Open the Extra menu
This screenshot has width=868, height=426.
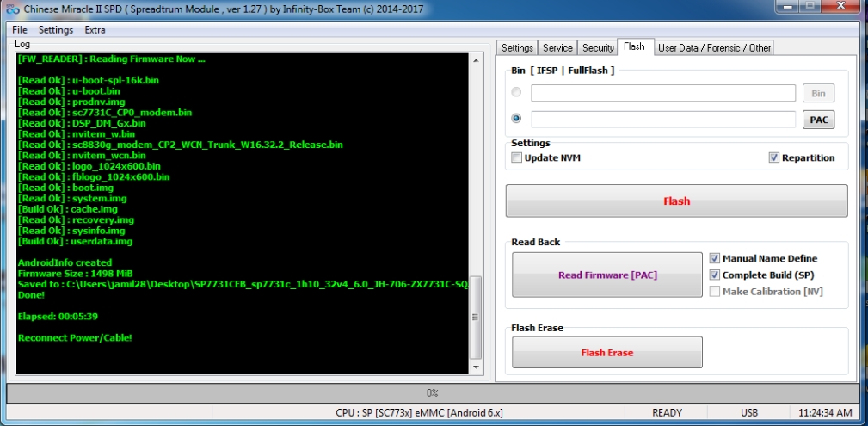[x=95, y=30]
